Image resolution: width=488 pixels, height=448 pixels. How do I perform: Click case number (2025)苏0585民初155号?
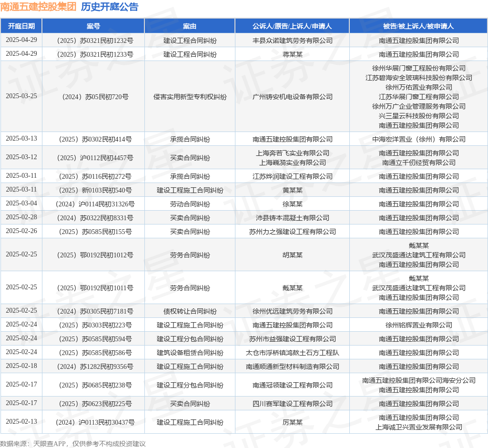(93, 232)
